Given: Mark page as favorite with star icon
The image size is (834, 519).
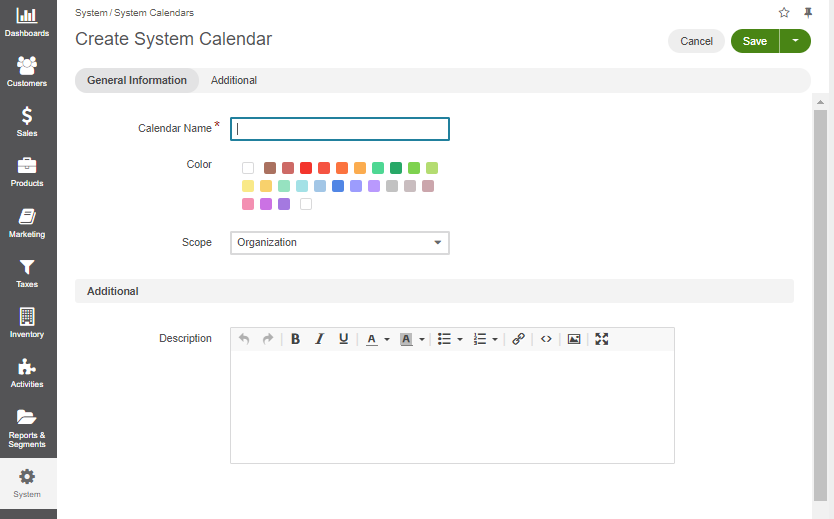Looking at the screenshot, I should tap(784, 12).
